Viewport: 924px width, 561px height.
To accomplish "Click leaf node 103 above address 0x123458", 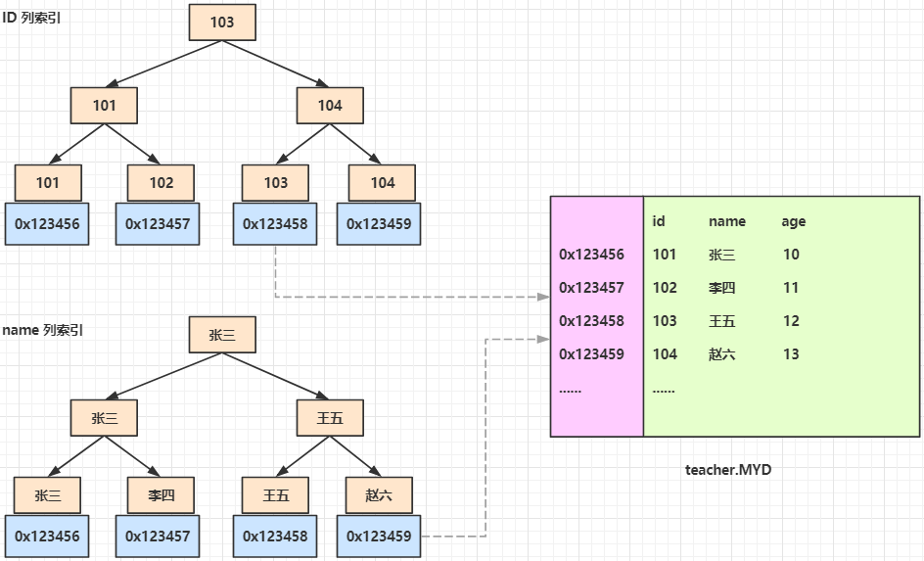I will coord(275,183).
